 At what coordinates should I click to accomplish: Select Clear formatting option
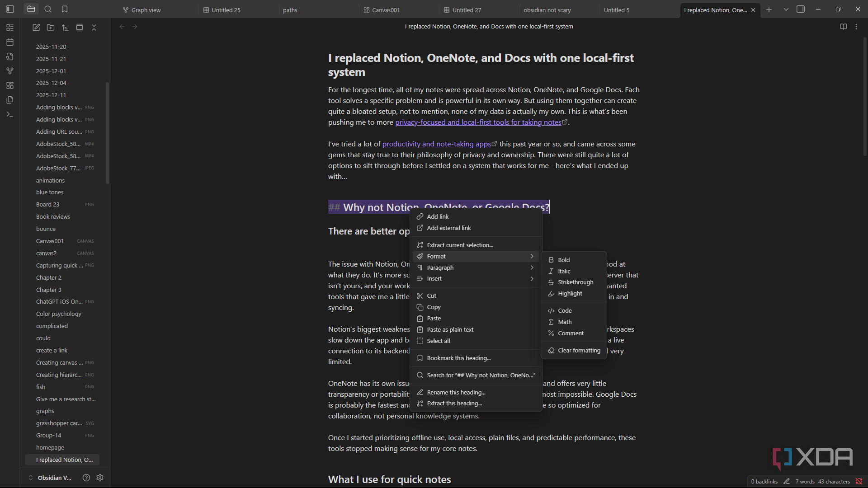[x=574, y=350]
